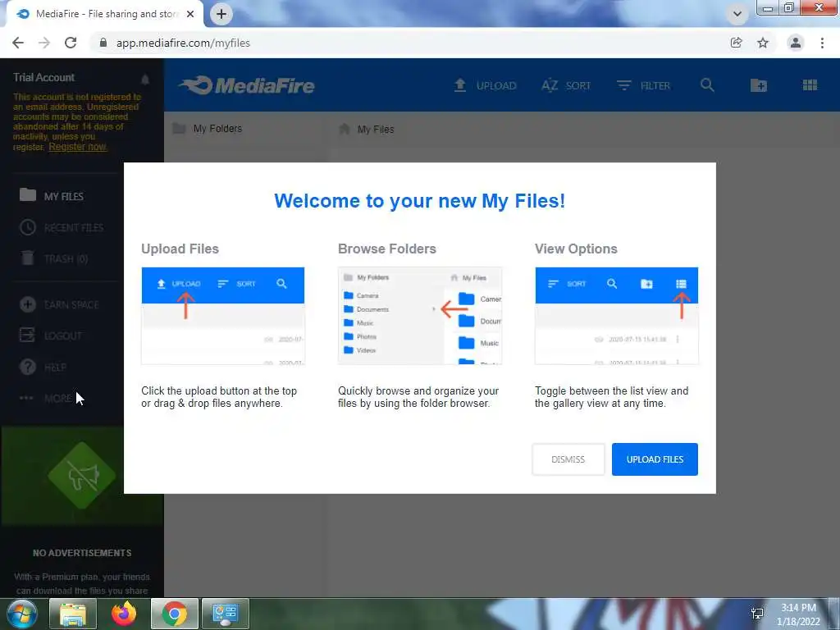Open the Chrome profile icon
Viewport: 840px width, 630px height.
coord(796,43)
